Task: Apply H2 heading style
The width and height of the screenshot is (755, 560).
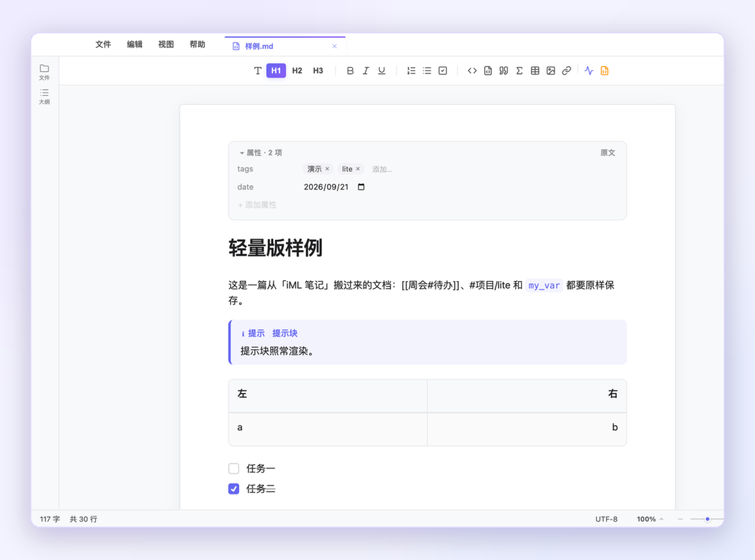Action: click(x=297, y=71)
